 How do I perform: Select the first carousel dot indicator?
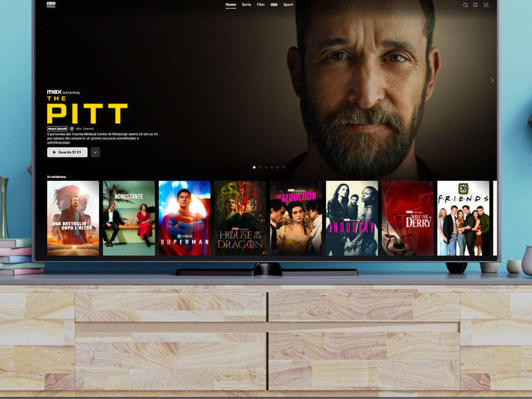click(x=255, y=167)
